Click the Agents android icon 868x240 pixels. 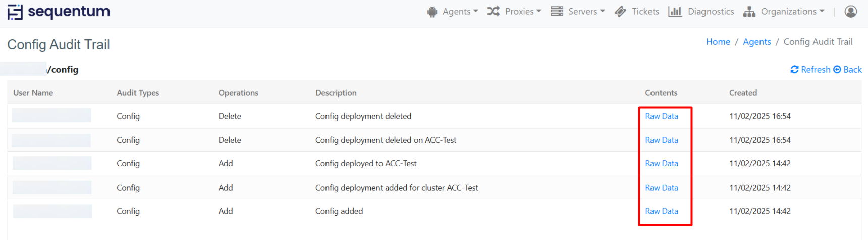click(432, 12)
